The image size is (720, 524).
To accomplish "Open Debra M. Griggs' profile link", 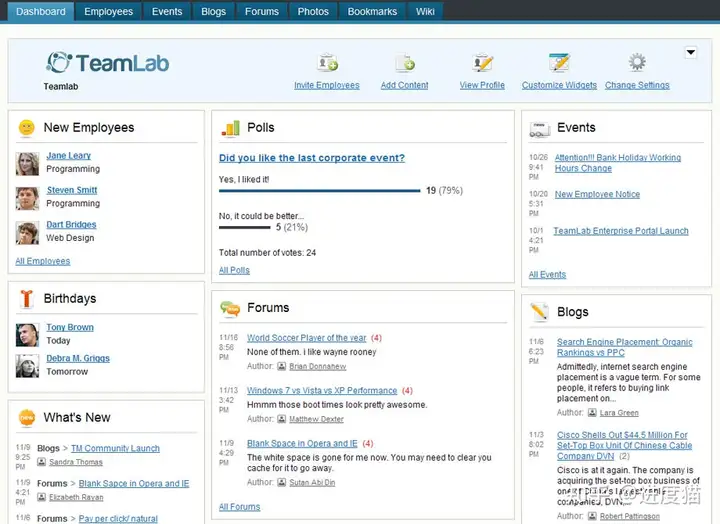I will [78, 358].
